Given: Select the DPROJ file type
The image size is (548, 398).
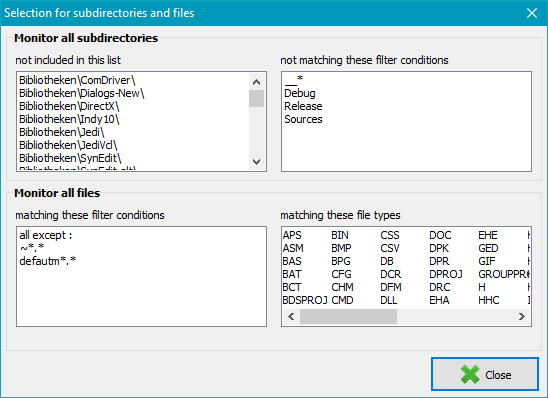Looking at the screenshot, I should (x=446, y=274).
